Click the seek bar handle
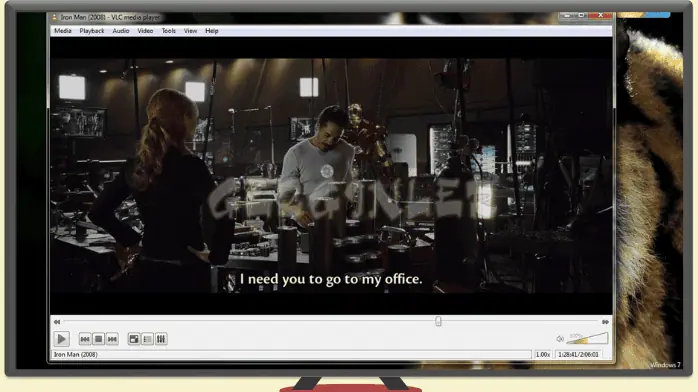 click(x=438, y=321)
